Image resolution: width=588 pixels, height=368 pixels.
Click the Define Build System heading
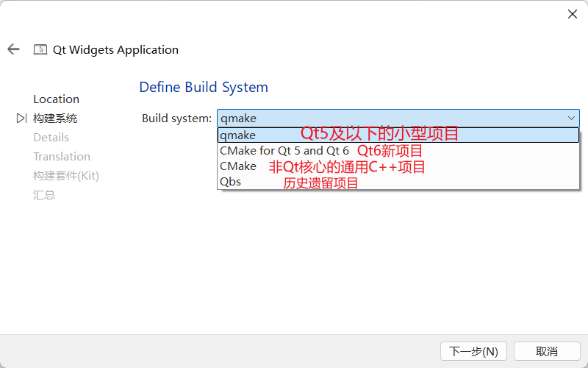[x=204, y=87]
